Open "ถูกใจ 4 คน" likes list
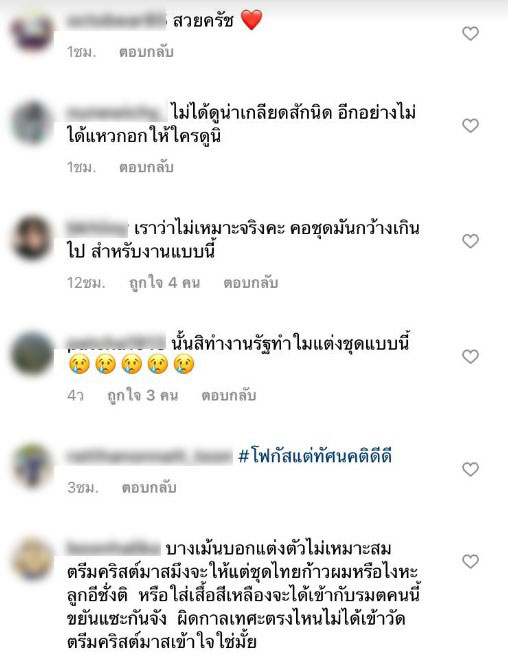This screenshot has height=659, width=508. (164, 283)
